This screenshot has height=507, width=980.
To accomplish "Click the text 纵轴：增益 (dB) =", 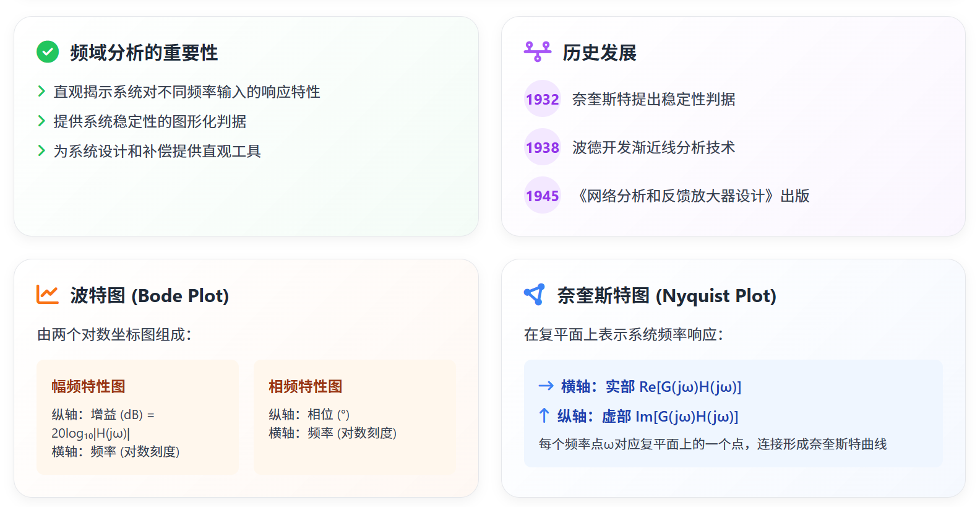I will pos(103,414).
